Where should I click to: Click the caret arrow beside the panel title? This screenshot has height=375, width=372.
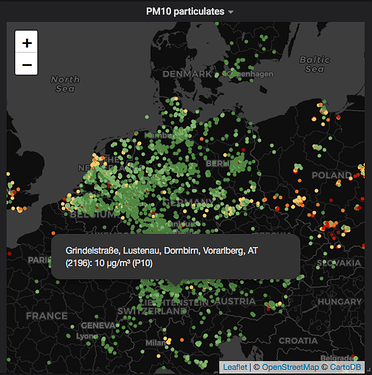[231, 12]
